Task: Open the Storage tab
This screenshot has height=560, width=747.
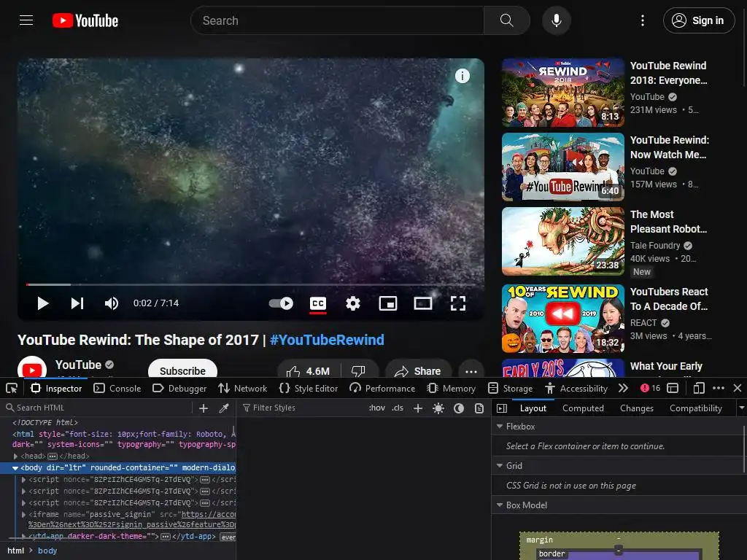Action: tap(511, 388)
